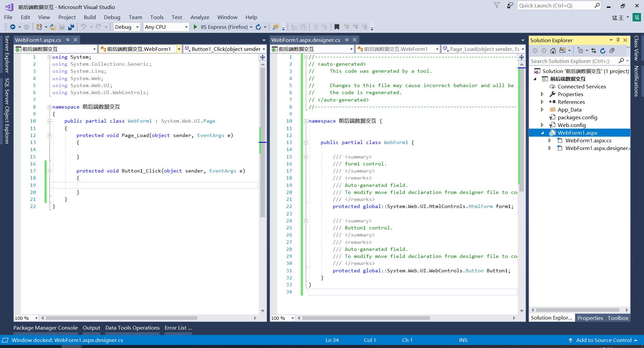Click the New Project toolbar icon
This screenshot has width=644, height=348.
pyautogui.click(x=39, y=27)
